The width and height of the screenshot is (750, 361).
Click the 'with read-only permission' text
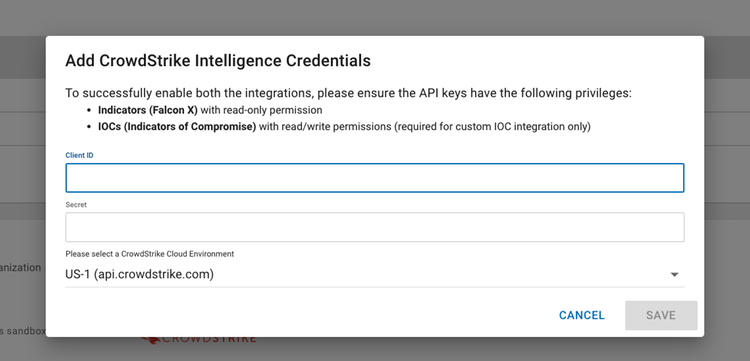click(261, 110)
